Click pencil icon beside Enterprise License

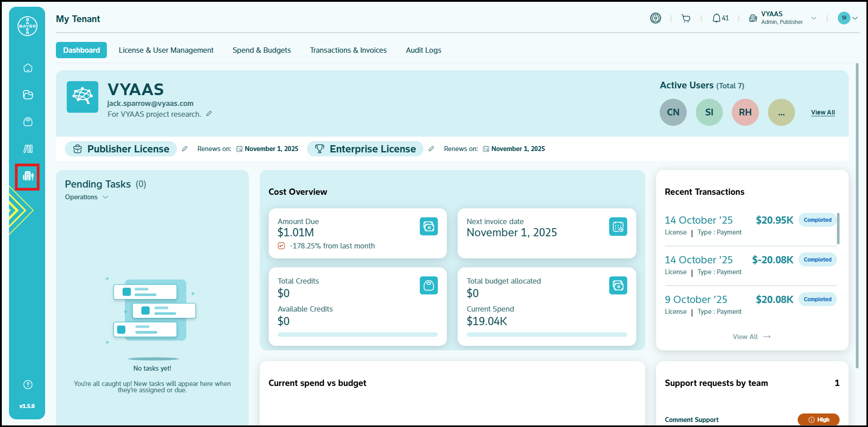pyautogui.click(x=431, y=149)
